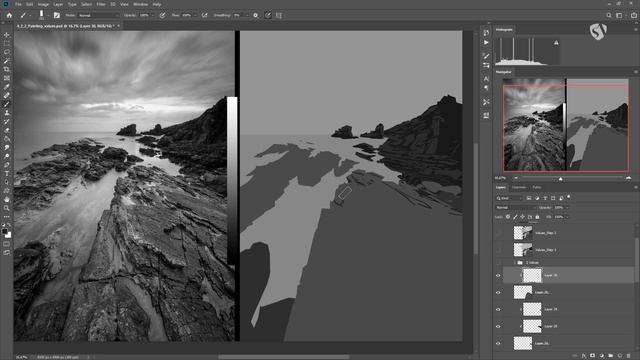Open the symmetry painting options icon

click(x=279, y=15)
